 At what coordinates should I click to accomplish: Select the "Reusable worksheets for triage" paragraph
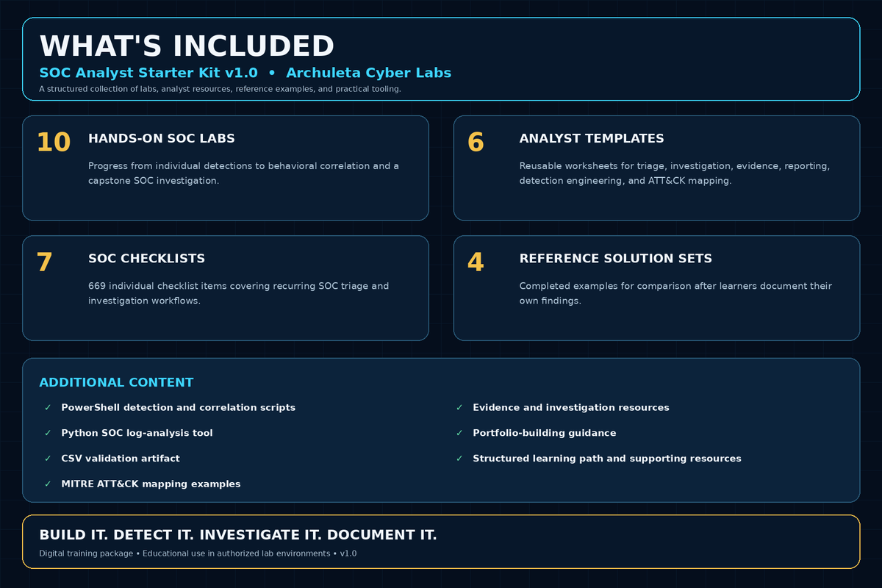click(675, 173)
